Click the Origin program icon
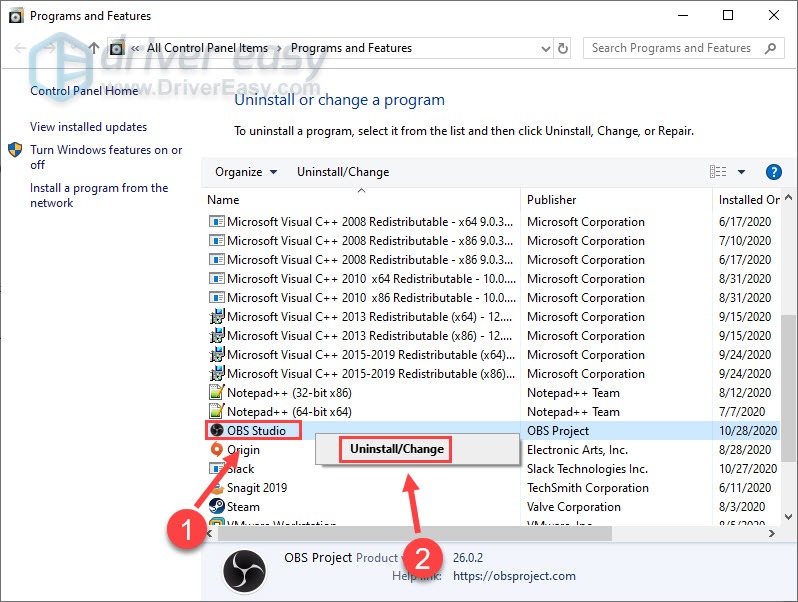The height and width of the screenshot is (602, 798). 217,449
